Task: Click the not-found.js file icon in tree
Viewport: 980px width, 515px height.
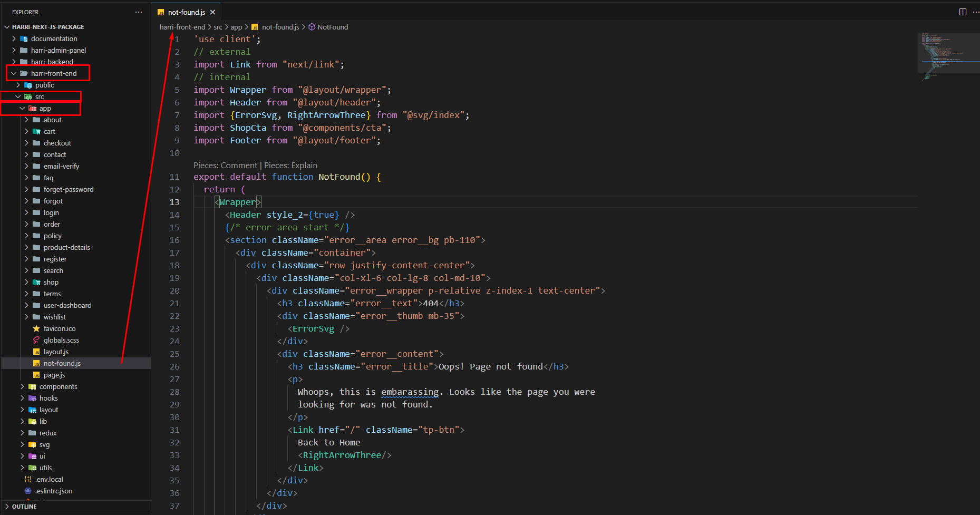Action: coord(36,363)
